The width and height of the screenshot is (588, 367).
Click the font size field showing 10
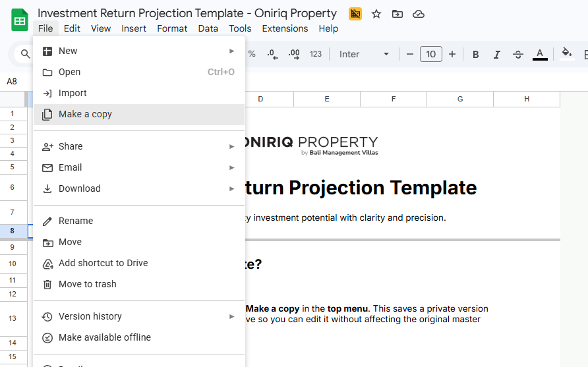pos(431,54)
